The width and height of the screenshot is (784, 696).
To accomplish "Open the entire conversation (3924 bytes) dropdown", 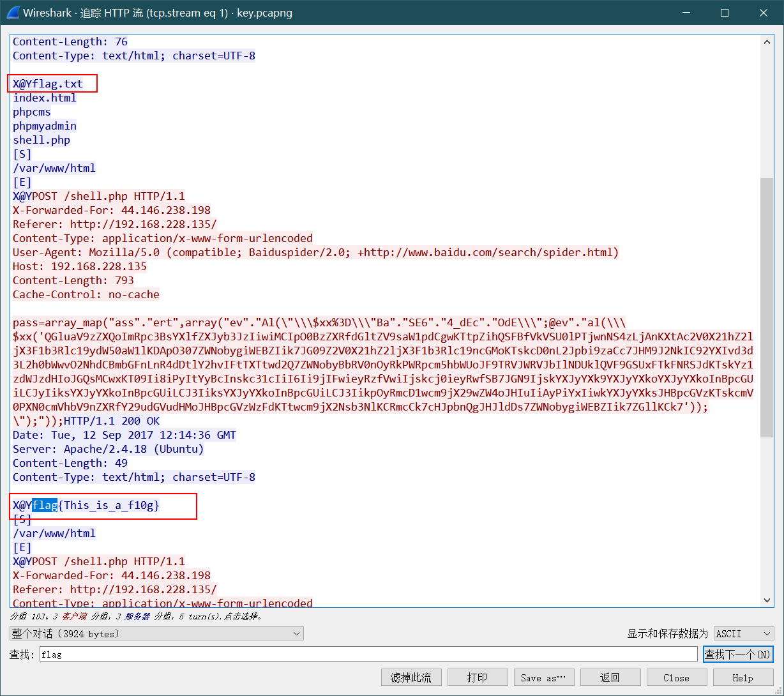I will click(156, 633).
